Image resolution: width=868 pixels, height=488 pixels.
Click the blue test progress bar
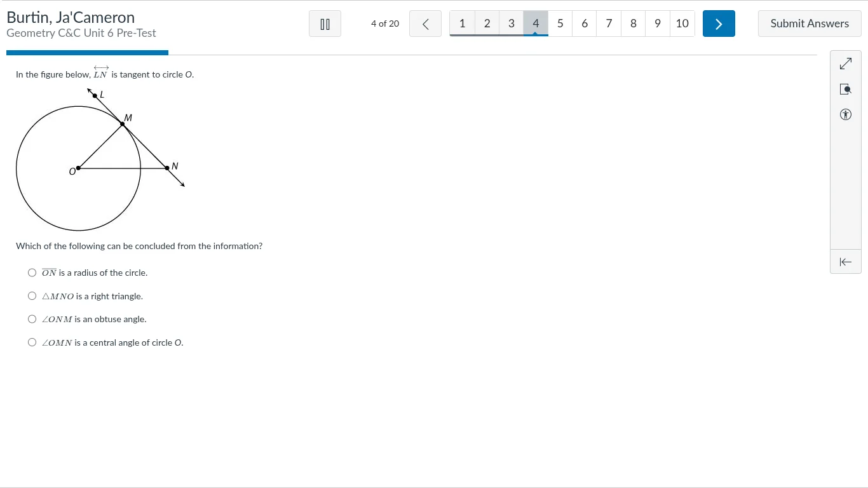click(x=87, y=53)
